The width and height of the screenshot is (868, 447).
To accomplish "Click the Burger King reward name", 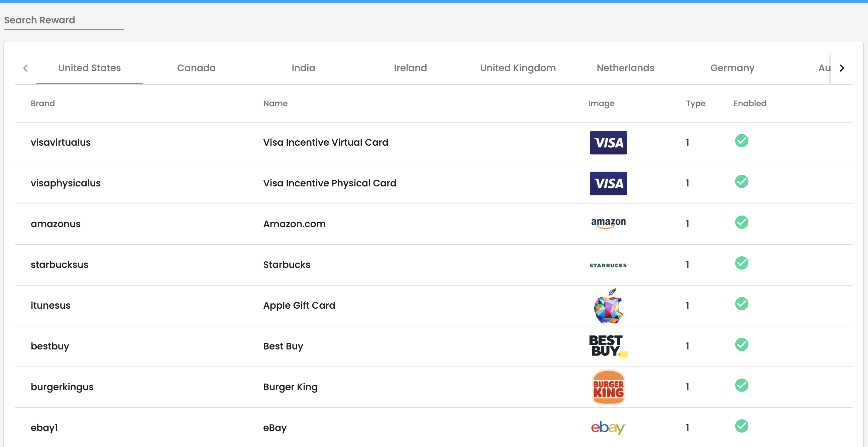I will point(290,387).
